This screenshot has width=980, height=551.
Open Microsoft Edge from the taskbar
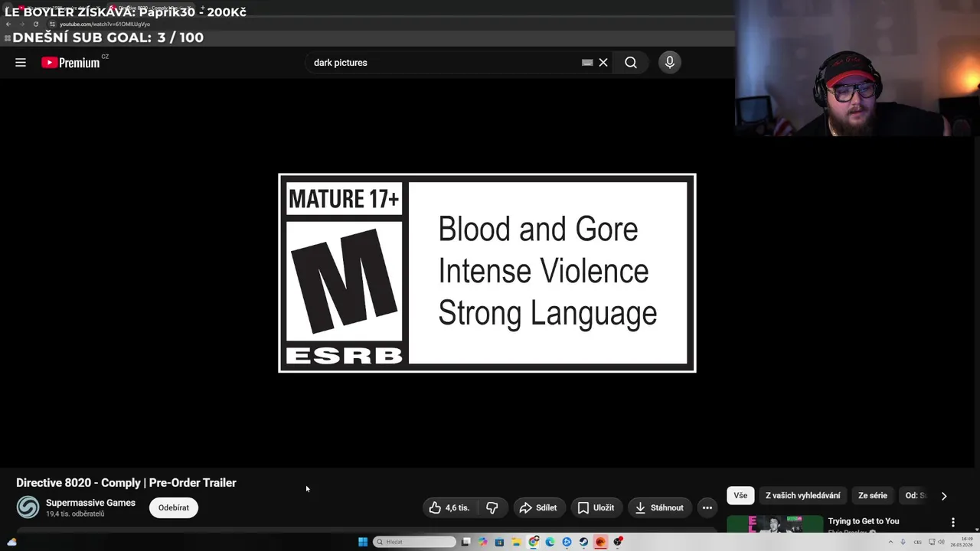[x=550, y=542]
